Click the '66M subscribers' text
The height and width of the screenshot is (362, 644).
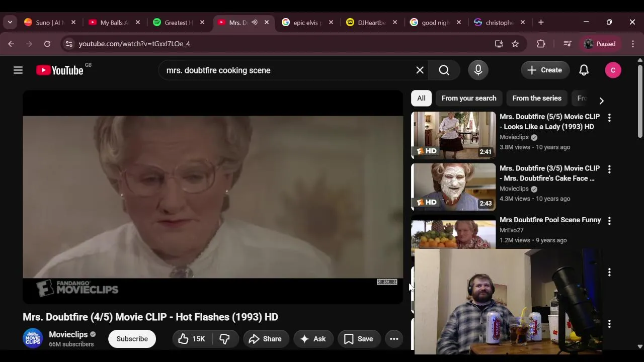[x=71, y=344]
